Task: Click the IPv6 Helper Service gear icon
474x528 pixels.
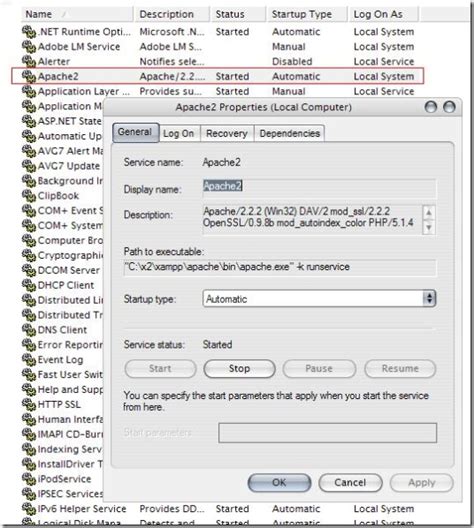Action: click(x=29, y=509)
